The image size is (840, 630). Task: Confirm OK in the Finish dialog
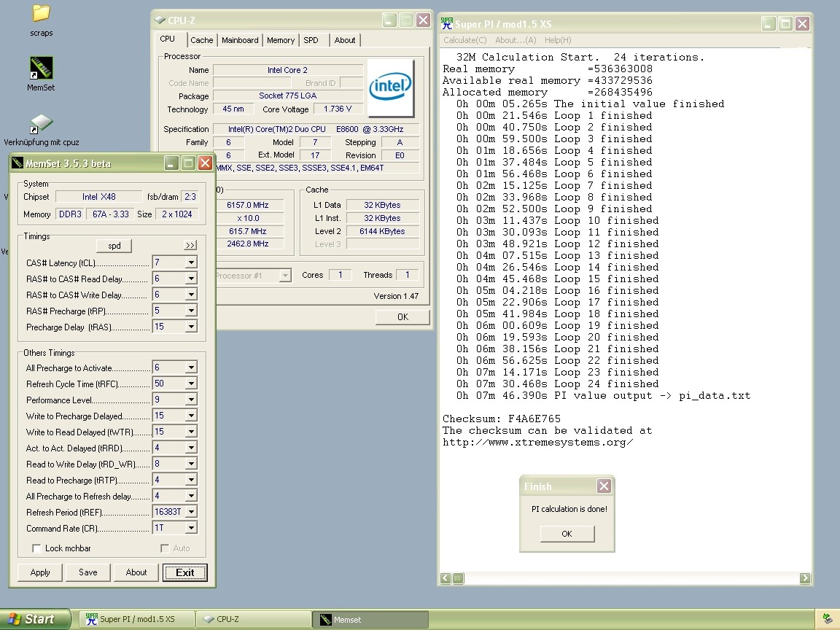567,534
